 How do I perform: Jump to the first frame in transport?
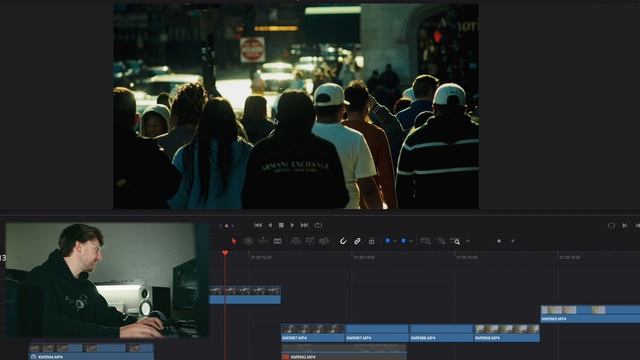click(x=258, y=225)
